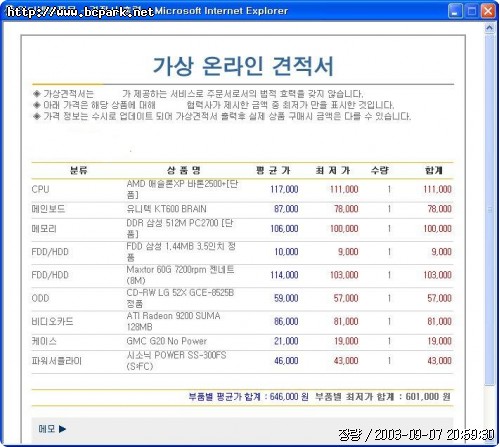Click the 합계 column header
The width and height of the screenshot is (500, 447).
click(433, 171)
